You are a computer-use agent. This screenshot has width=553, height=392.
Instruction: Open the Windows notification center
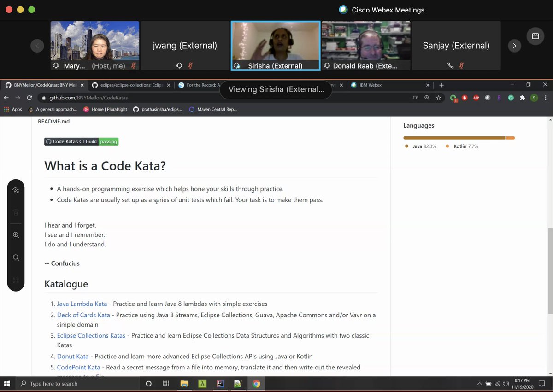(x=542, y=383)
